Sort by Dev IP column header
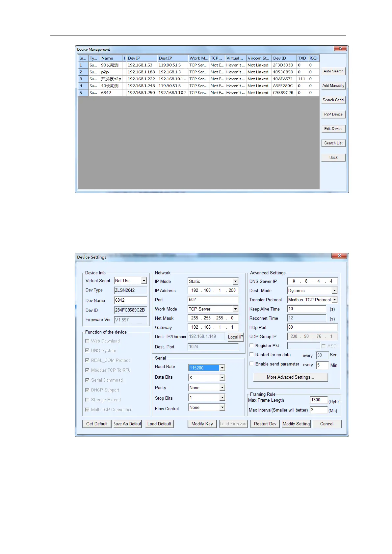Viewport: 392px width, 554px height. point(142,58)
